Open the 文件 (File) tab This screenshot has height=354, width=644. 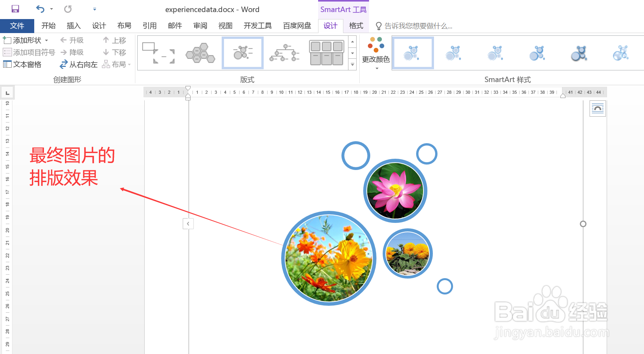tap(17, 26)
